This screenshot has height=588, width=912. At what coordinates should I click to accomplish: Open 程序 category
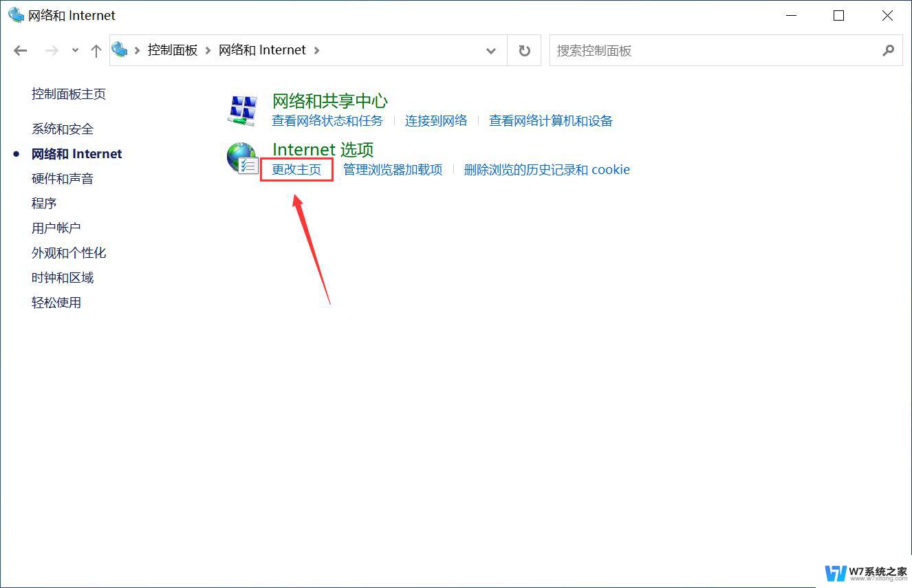[x=44, y=204]
